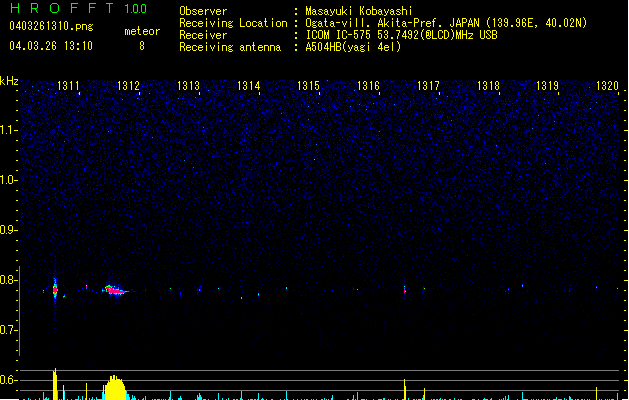Click the strong meteor echo near 1311

tap(55, 289)
